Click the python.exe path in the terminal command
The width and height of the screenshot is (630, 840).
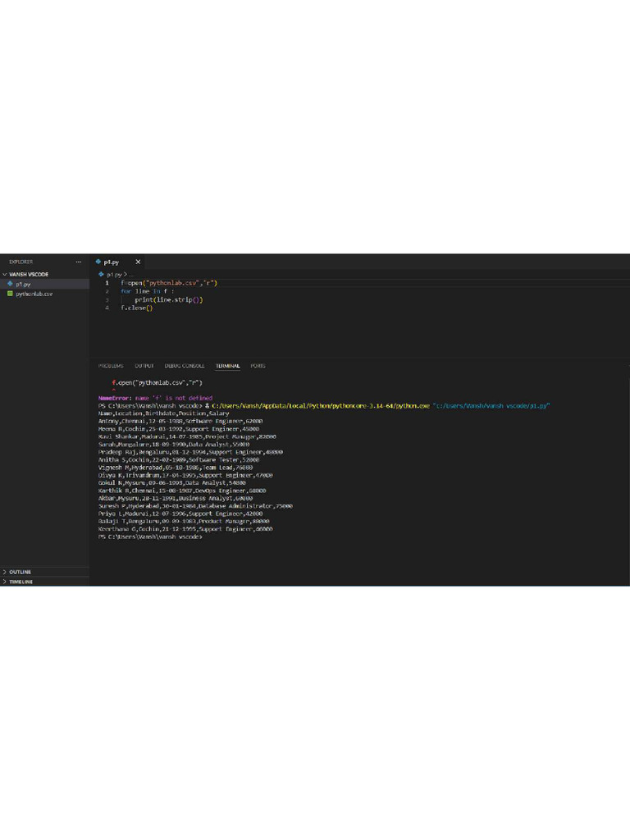(321, 406)
